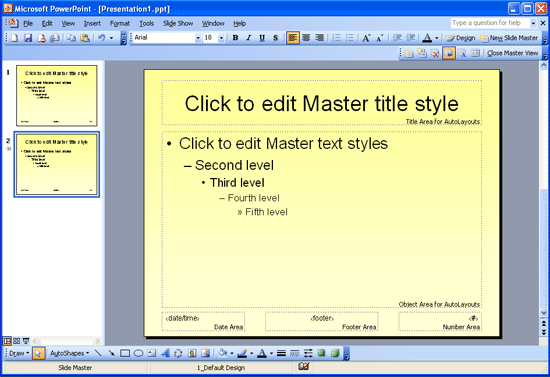Toggle Align Left paragraph alignment
The height and width of the screenshot is (377, 550).
pyautogui.click(x=293, y=38)
